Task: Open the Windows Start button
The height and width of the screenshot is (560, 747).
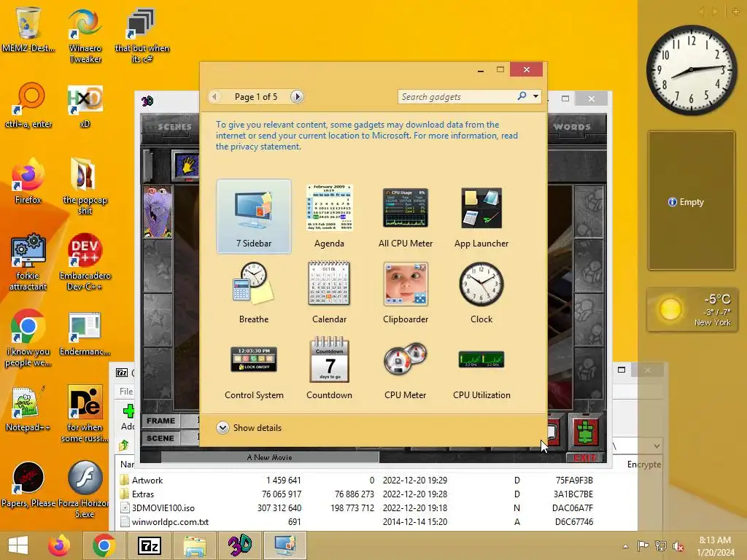Action: tap(18, 545)
